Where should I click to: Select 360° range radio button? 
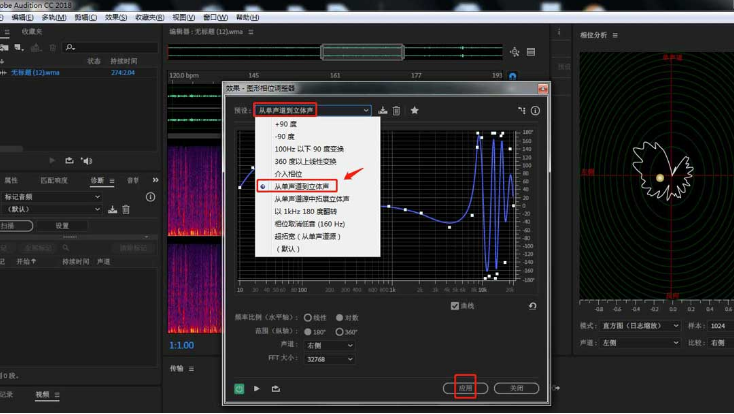point(339,332)
